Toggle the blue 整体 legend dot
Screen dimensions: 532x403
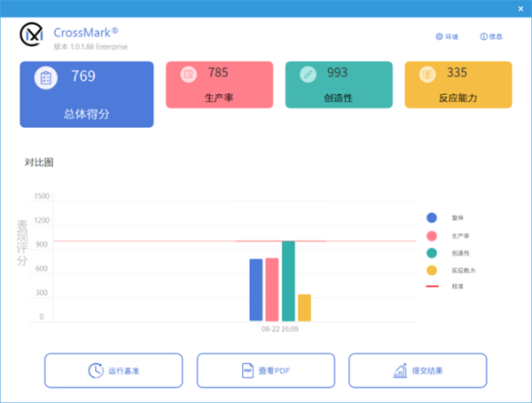point(432,217)
